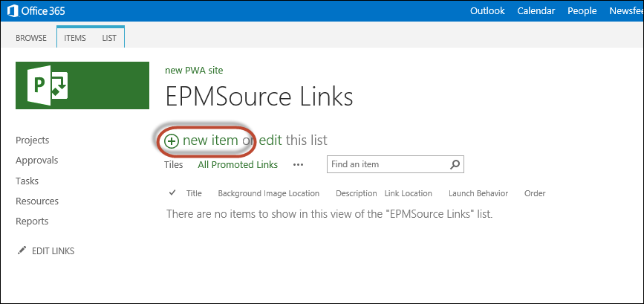Open the ellipsis views menu

[298, 165]
